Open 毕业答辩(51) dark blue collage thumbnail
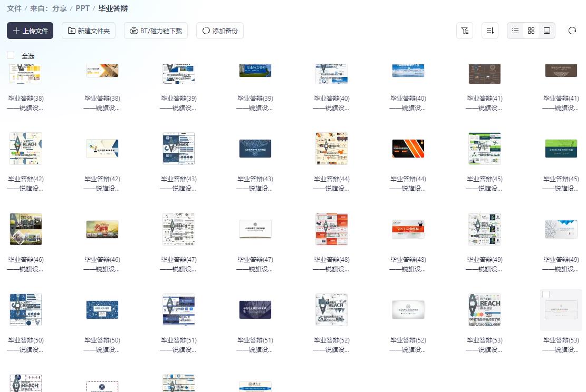Screen dimensions: 586x392 coord(179,310)
